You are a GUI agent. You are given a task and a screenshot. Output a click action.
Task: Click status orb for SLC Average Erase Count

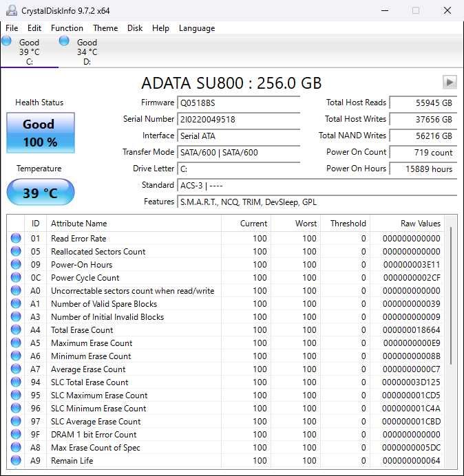(x=16, y=421)
